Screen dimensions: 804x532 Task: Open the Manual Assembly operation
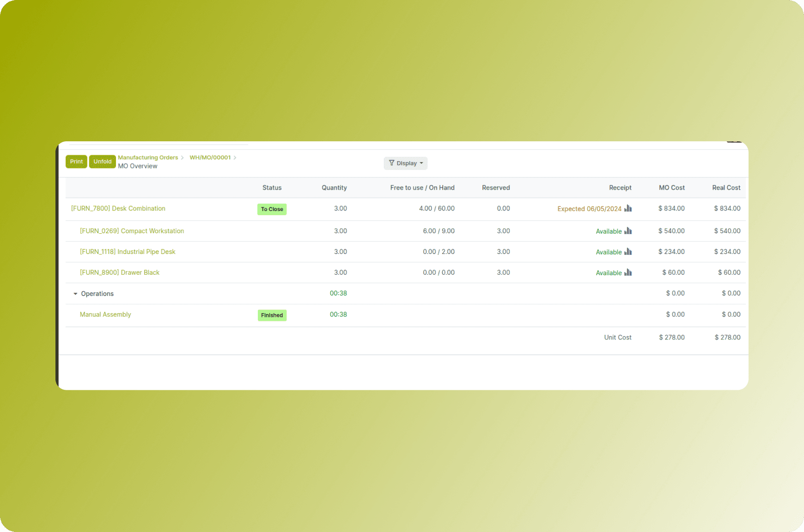105,314
